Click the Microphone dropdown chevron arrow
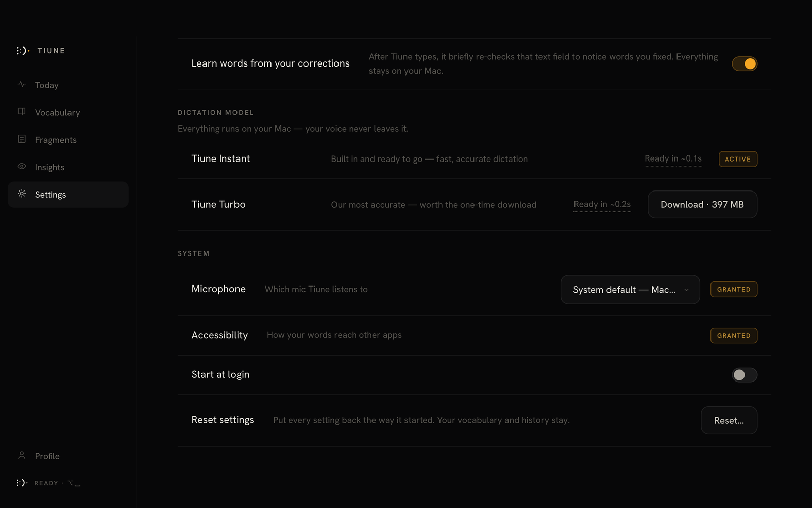Image resolution: width=812 pixels, height=508 pixels. pyautogui.click(x=686, y=290)
